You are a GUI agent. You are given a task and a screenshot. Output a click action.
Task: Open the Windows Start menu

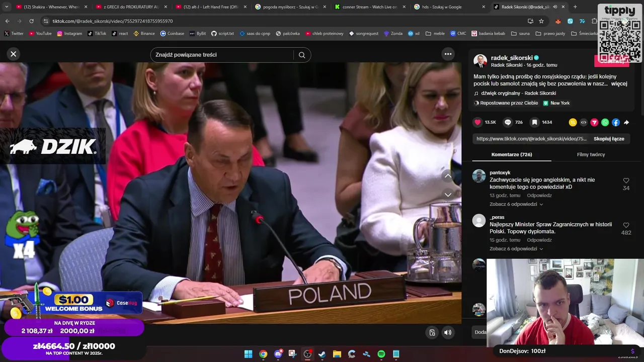(248, 354)
